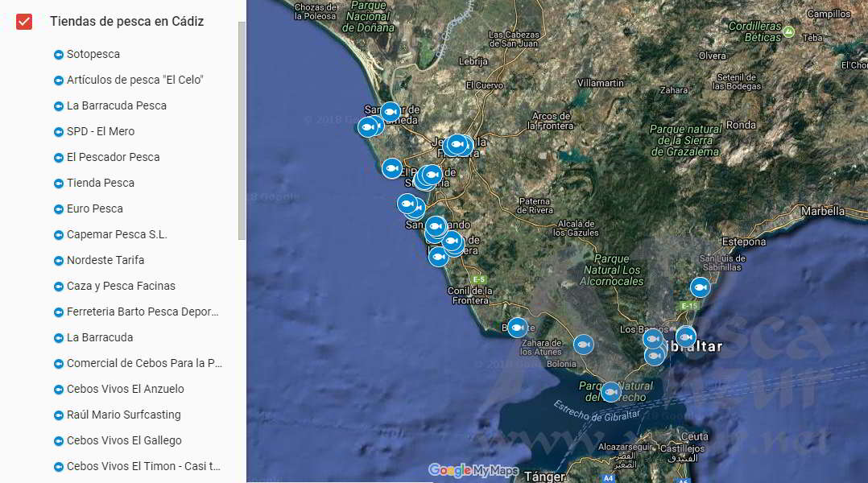The height and width of the screenshot is (483, 868).
Task: Click the fish marker near Zahara de los Atunes
Action: click(518, 328)
